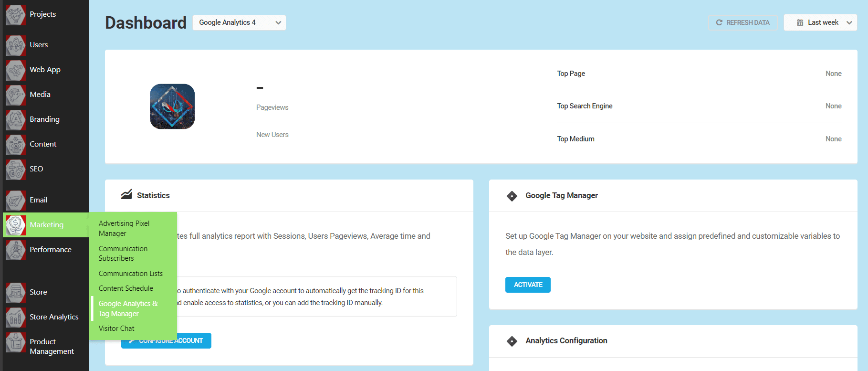
Task: Click the Dashboard page heading
Action: 146,23
